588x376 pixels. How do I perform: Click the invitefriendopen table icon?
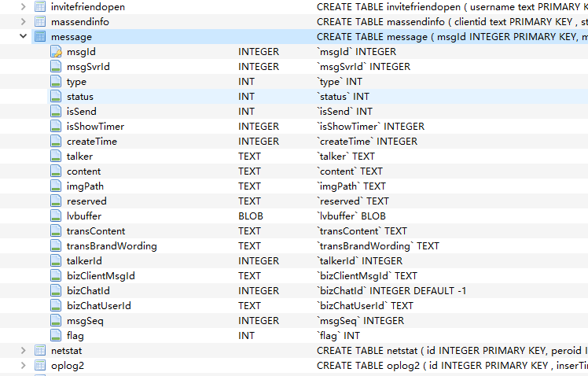[40, 7]
